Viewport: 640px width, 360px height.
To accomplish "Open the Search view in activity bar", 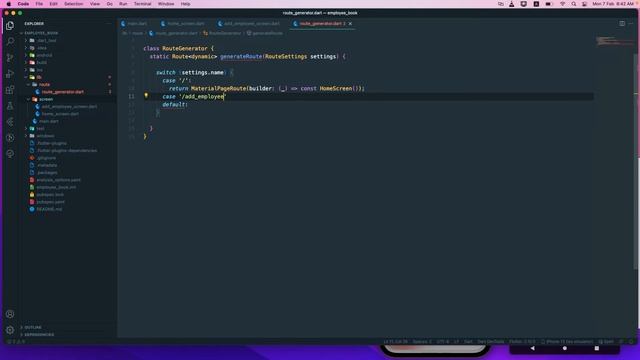I will [x=10, y=42].
